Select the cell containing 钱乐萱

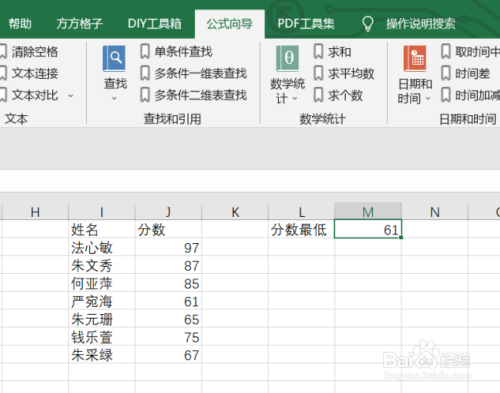tap(102, 337)
